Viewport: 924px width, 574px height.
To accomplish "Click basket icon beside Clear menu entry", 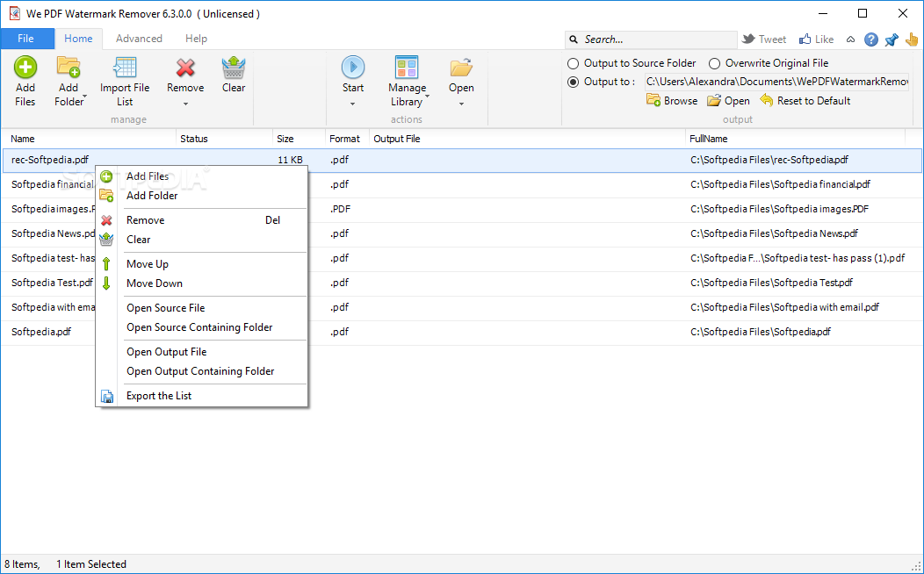I will (106, 239).
